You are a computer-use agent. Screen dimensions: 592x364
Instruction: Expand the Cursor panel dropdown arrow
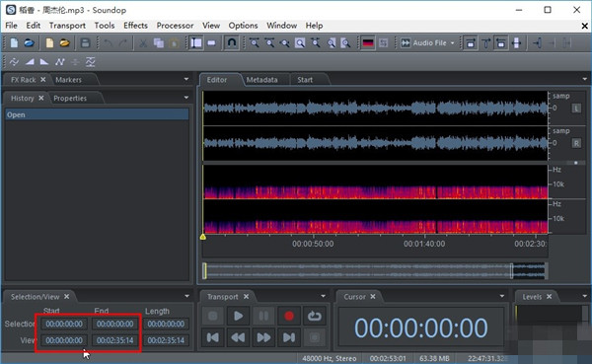pyautogui.click(x=502, y=296)
